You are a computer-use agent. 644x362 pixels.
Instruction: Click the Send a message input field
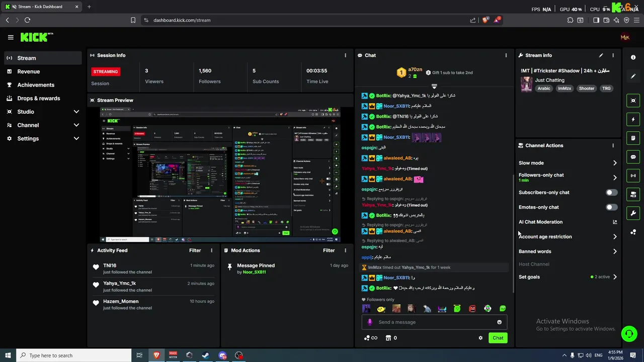(434, 322)
